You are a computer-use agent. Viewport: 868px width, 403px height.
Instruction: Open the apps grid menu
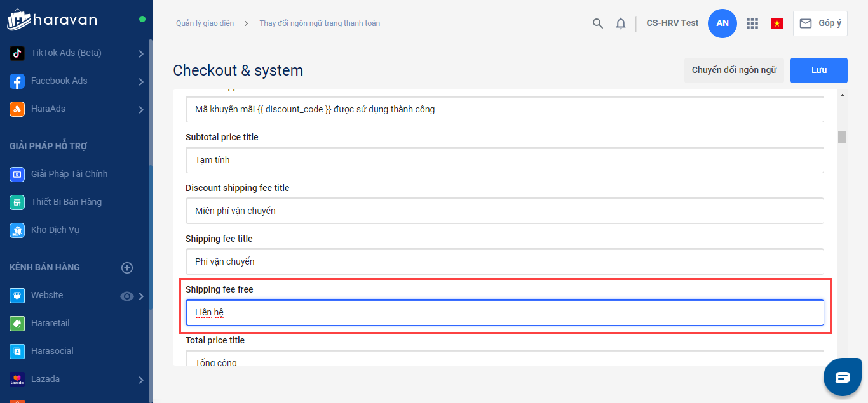[x=752, y=23]
